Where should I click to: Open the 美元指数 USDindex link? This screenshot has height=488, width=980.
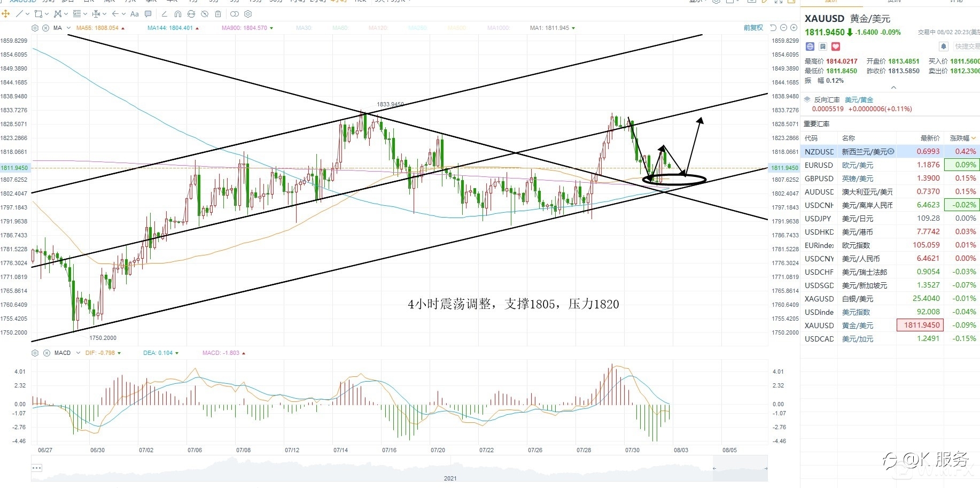(855, 312)
